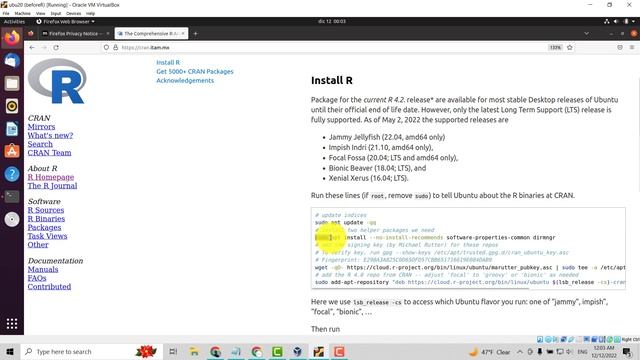Visit the R Homepage link

pyautogui.click(x=51, y=177)
